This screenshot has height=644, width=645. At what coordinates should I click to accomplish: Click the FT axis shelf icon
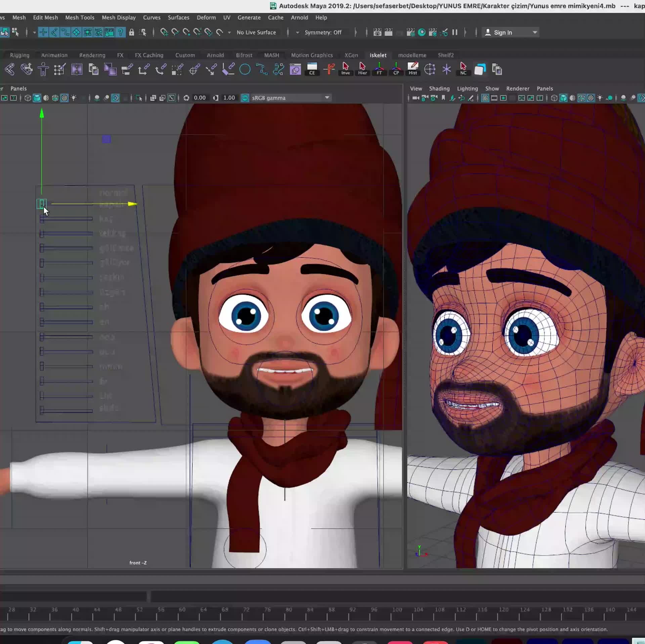(x=379, y=69)
